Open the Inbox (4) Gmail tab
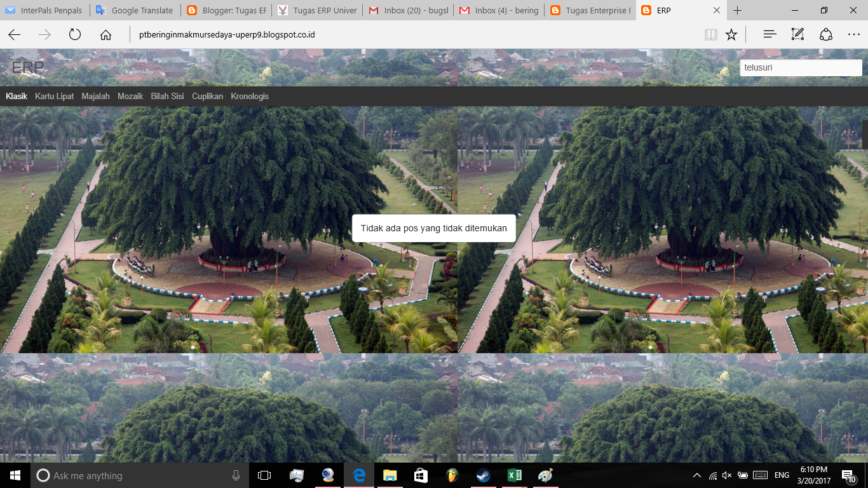 coord(499,10)
